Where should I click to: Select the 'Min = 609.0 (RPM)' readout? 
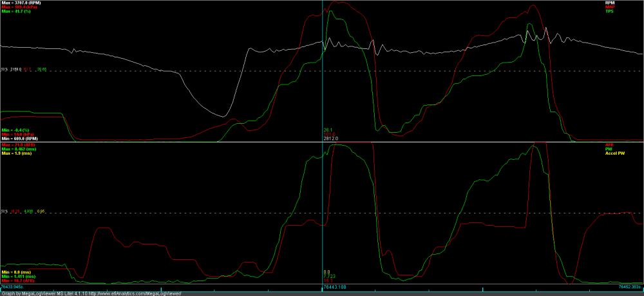(x=19, y=139)
